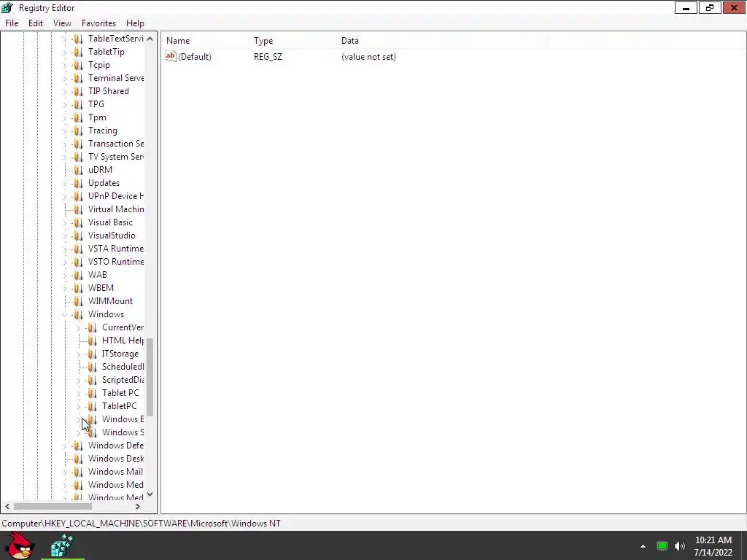Click the TabletPC folder icon
747x560 pixels.
[93, 406]
